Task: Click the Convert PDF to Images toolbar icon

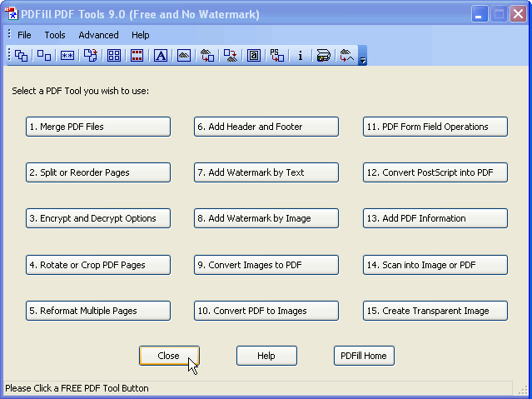Action: (231, 55)
